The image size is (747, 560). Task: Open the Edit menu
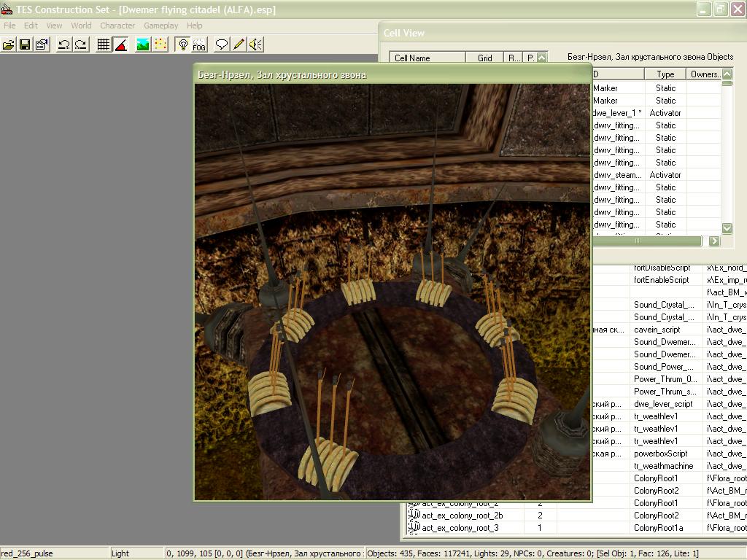coord(31,26)
